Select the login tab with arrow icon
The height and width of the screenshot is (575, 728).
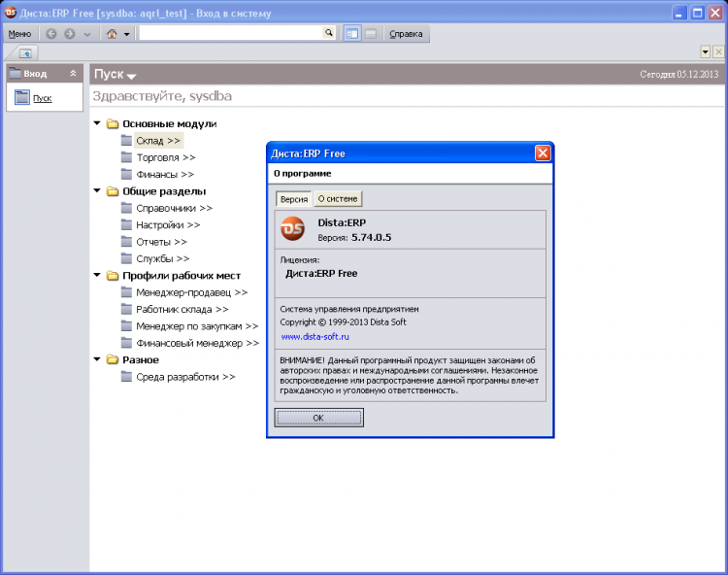pyautogui.click(x=25, y=53)
